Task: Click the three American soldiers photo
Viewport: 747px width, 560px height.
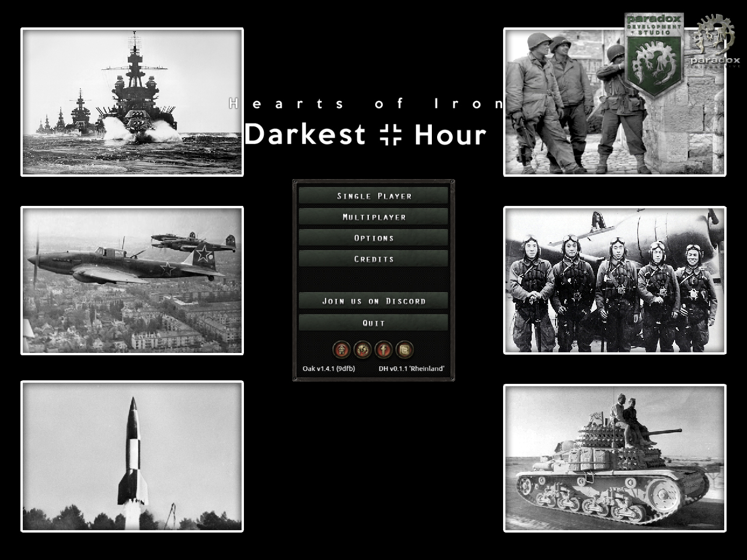Action: [x=615, y=102]
